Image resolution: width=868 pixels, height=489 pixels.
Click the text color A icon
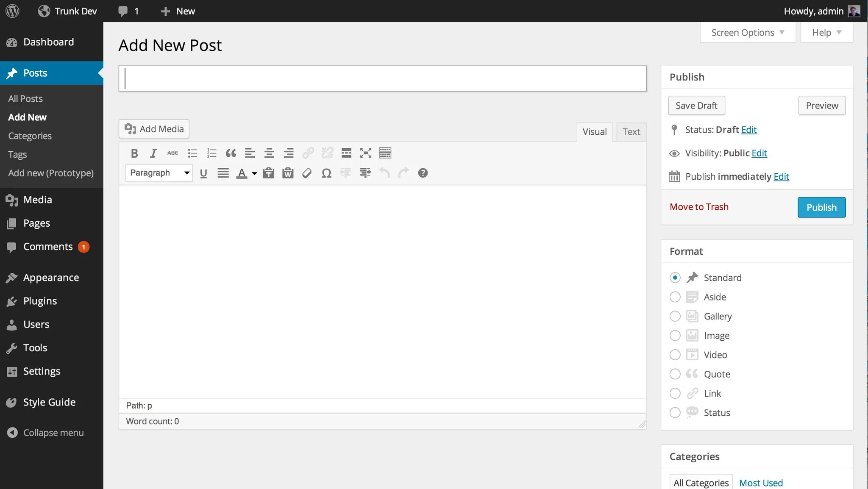click(242, 173)
